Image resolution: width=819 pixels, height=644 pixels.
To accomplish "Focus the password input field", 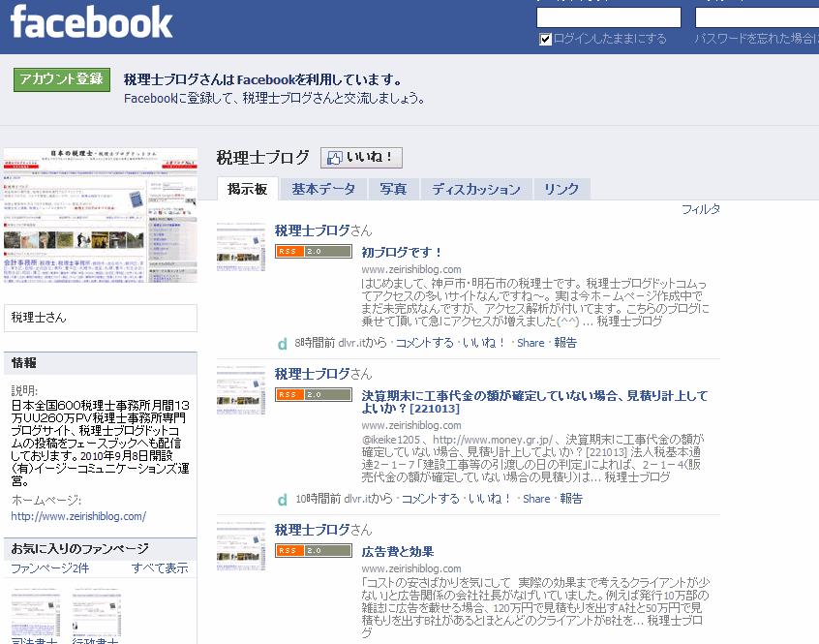I will click(x=757, y=17).
